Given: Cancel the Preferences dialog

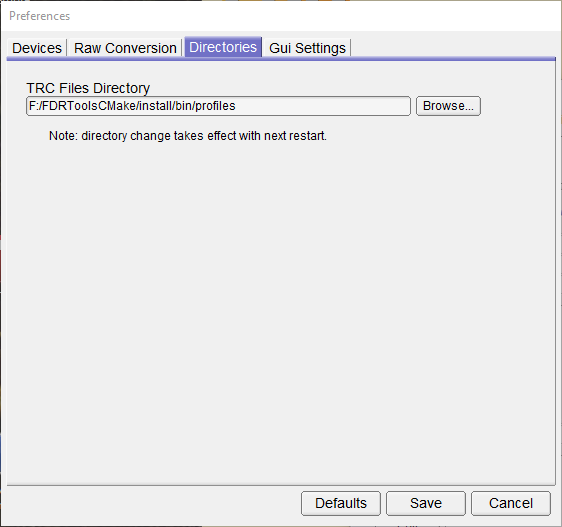Looking at the screenshot, I should (511, 503).
